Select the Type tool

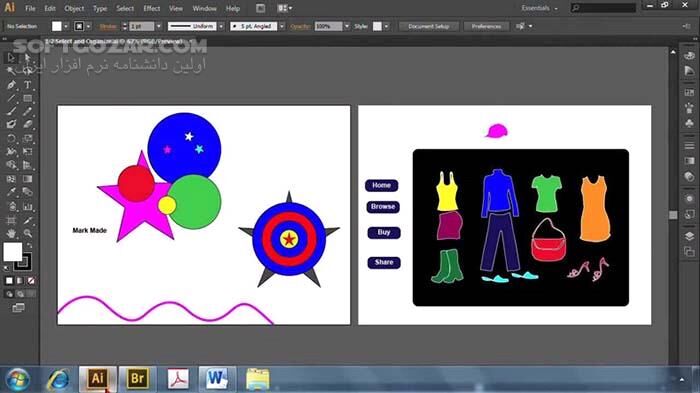click(28, 84)
